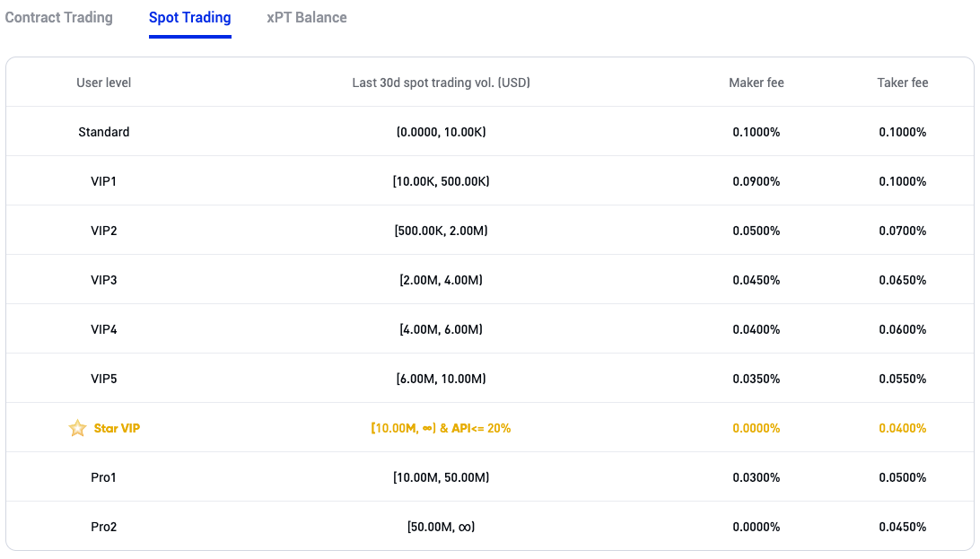Screen dimensions: 980x559
Task: Click the VIP2 level label
Action: coord(104,231)
